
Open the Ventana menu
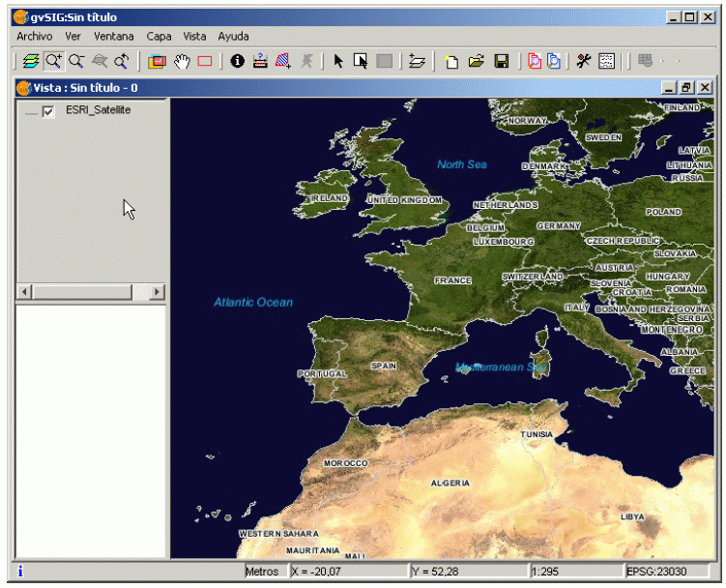pyautogui.click(x=114, y=36)
